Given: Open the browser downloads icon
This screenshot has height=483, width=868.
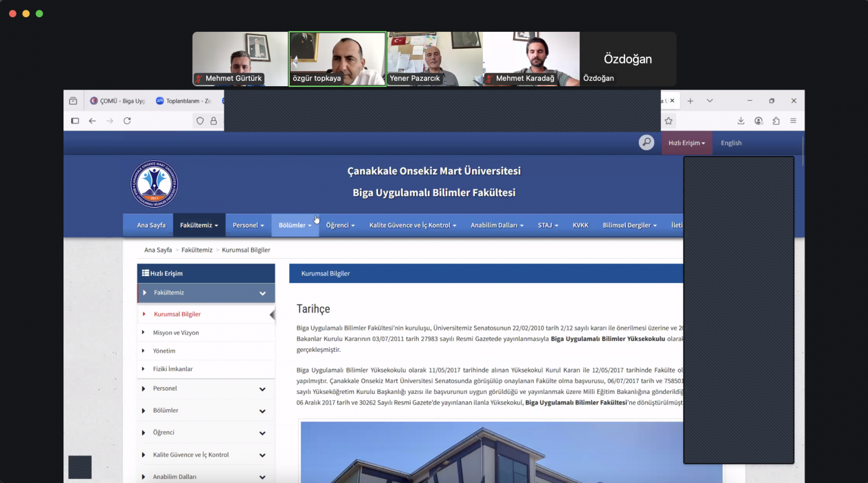Looking at the screenshot, I should coord(741,121).
